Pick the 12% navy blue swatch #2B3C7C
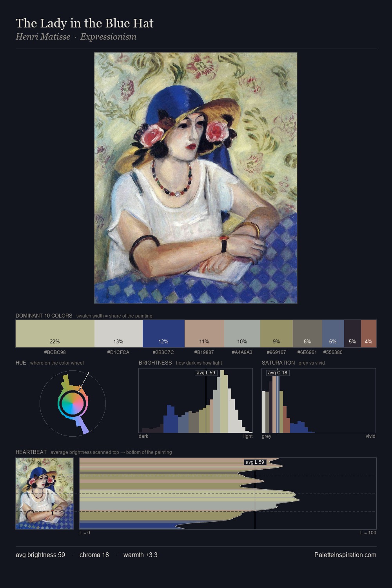Viewport: 392px width, 588px height. [163, 334]
